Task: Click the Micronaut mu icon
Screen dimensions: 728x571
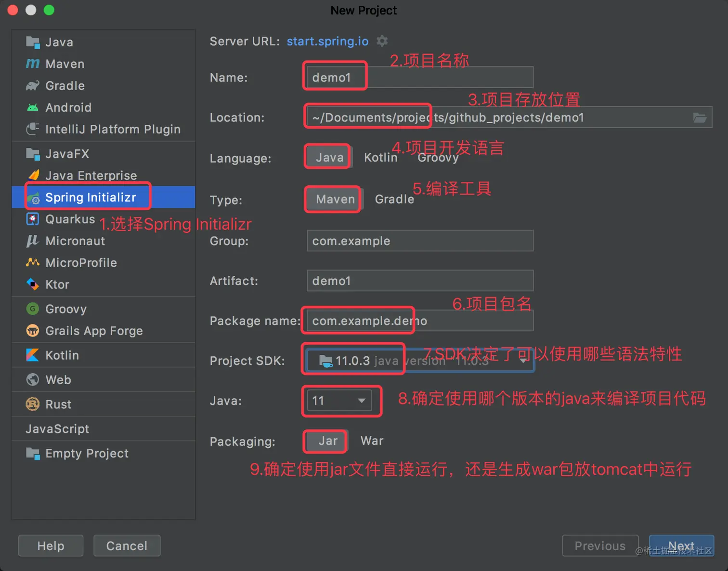Action: [x=33, y=241]
